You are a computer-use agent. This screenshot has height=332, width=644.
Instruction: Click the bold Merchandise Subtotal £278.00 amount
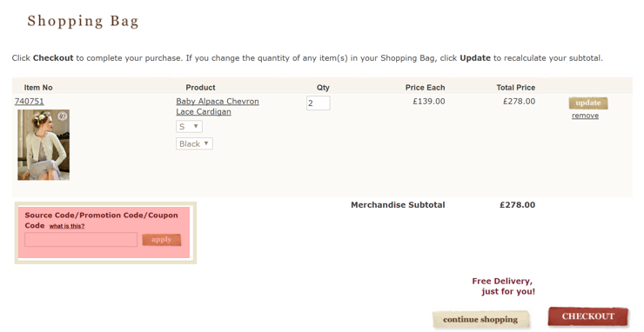click(x=517, y=205)
